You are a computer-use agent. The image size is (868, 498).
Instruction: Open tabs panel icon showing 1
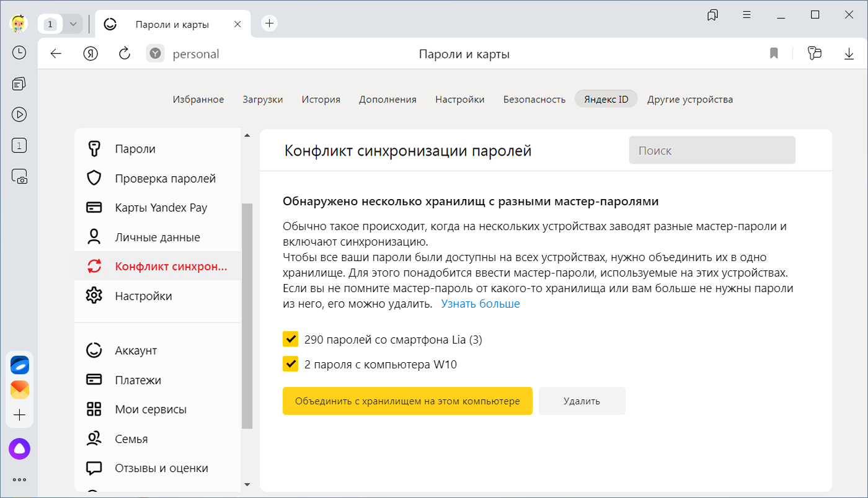coord(19,146)
